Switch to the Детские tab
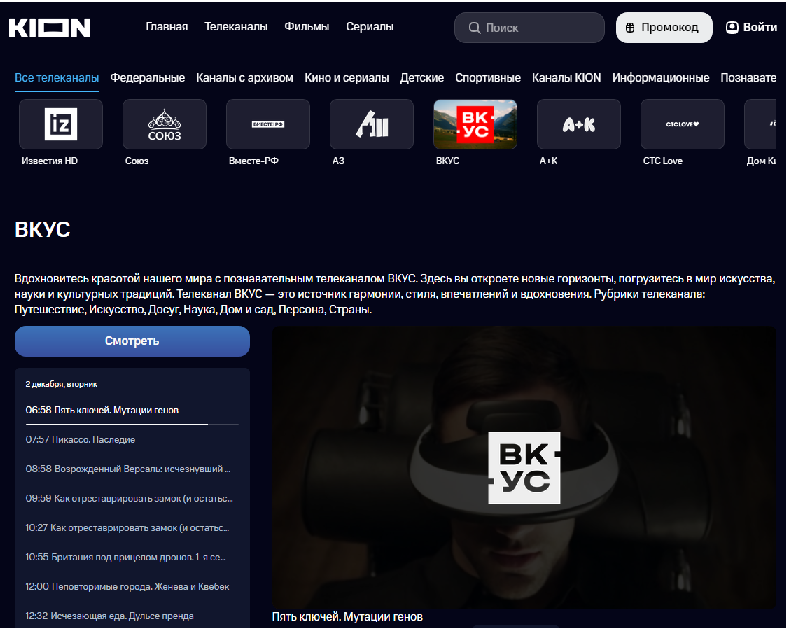The height and width of the screenshot is (628, 786). (422, 78)
